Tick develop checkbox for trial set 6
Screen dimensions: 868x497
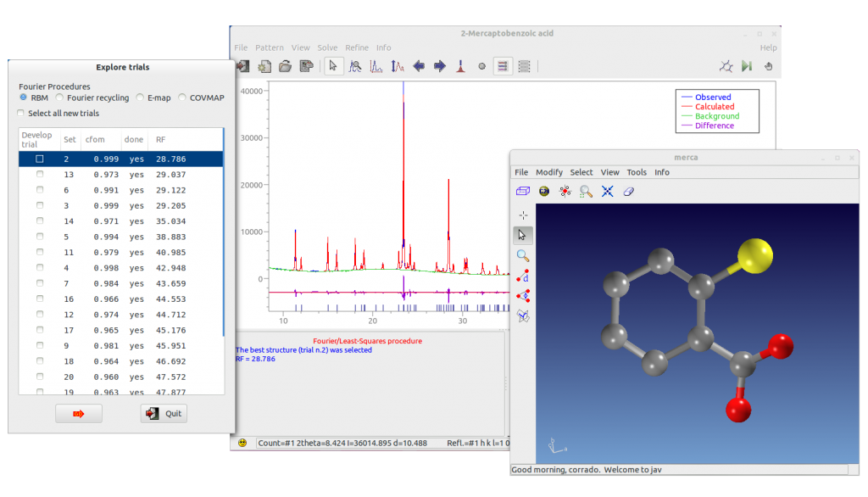pos(39,189)
